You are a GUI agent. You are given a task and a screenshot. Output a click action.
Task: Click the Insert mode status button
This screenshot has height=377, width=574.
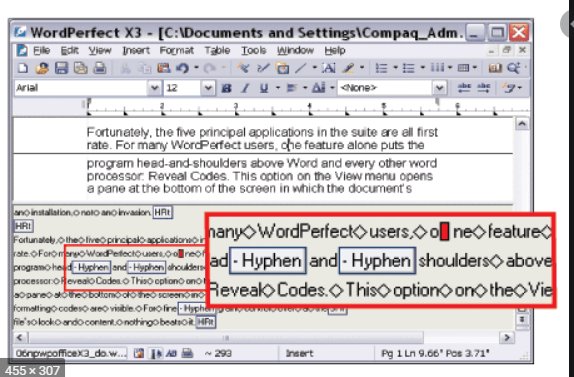(299, 353)
